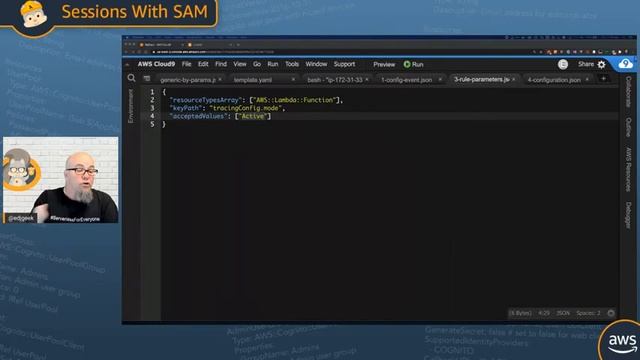Close the template.yaml tab

(293, 80)
